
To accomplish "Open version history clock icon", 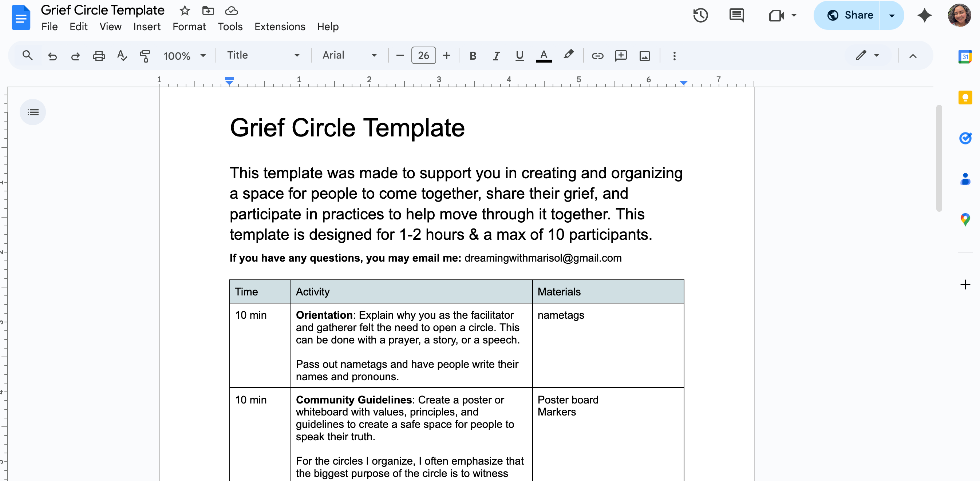I will (x=700, y=16).
